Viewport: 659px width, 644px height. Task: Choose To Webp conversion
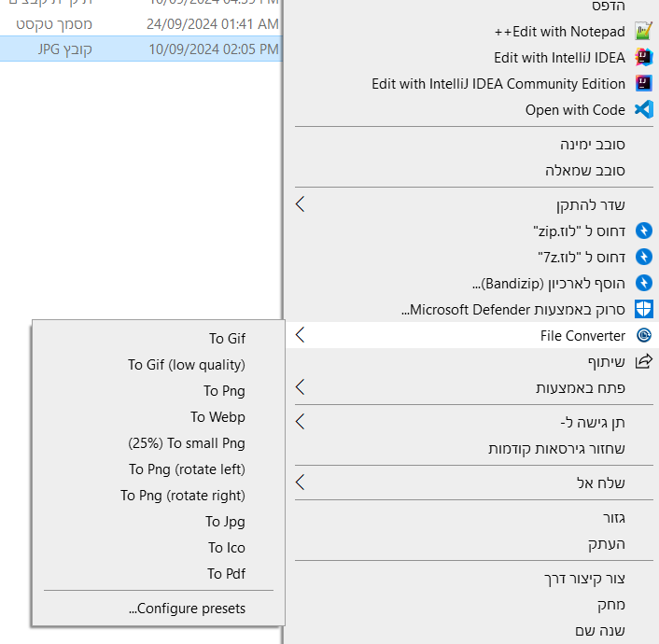pyautogui.click(x=217, y=417)
